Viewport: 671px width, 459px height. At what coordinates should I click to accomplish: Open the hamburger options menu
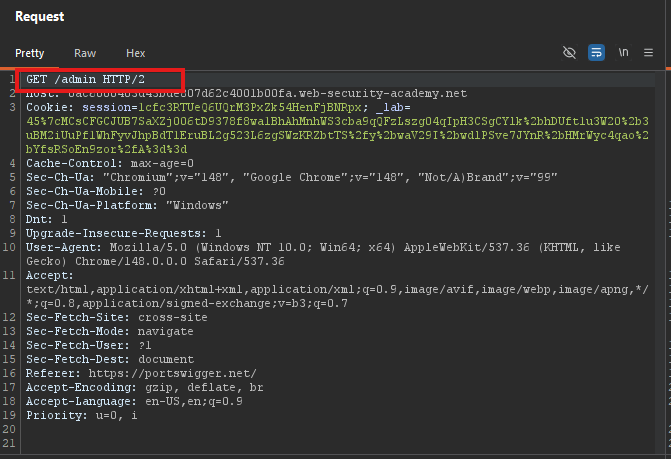648,53
